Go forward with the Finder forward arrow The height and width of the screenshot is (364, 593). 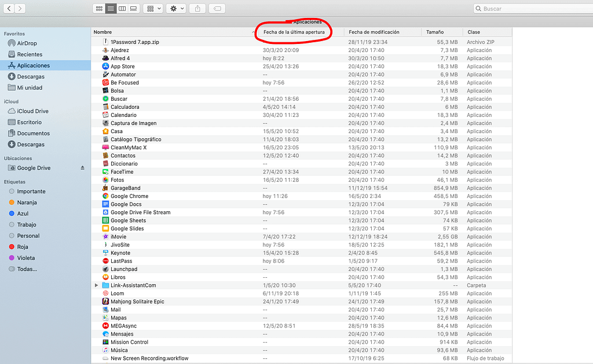[x=20, y=8]
